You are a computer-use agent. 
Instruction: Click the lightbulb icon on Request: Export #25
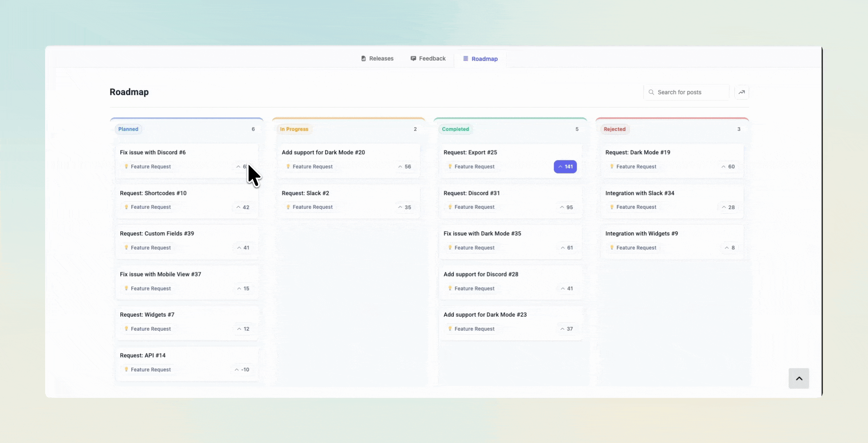tap(450, 167)
